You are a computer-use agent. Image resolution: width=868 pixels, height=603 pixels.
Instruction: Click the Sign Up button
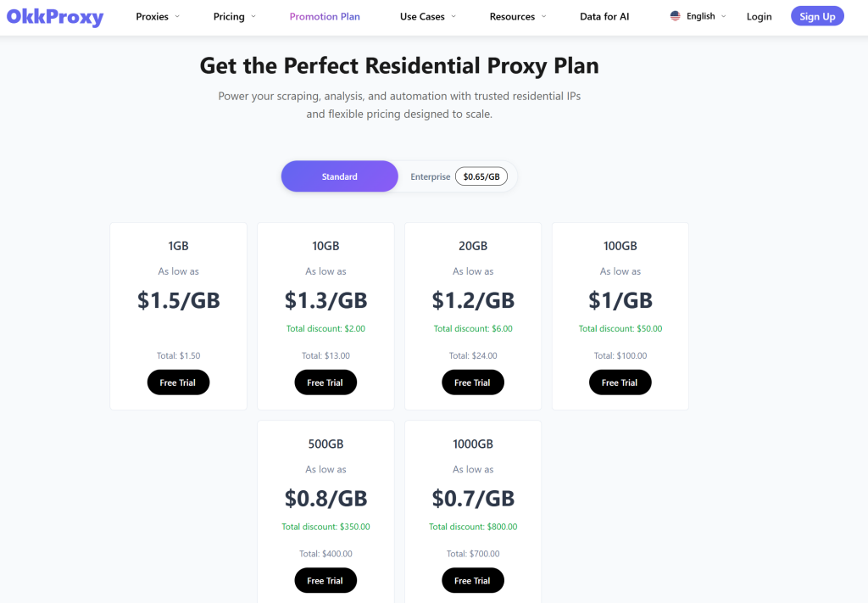coord(816,15)
